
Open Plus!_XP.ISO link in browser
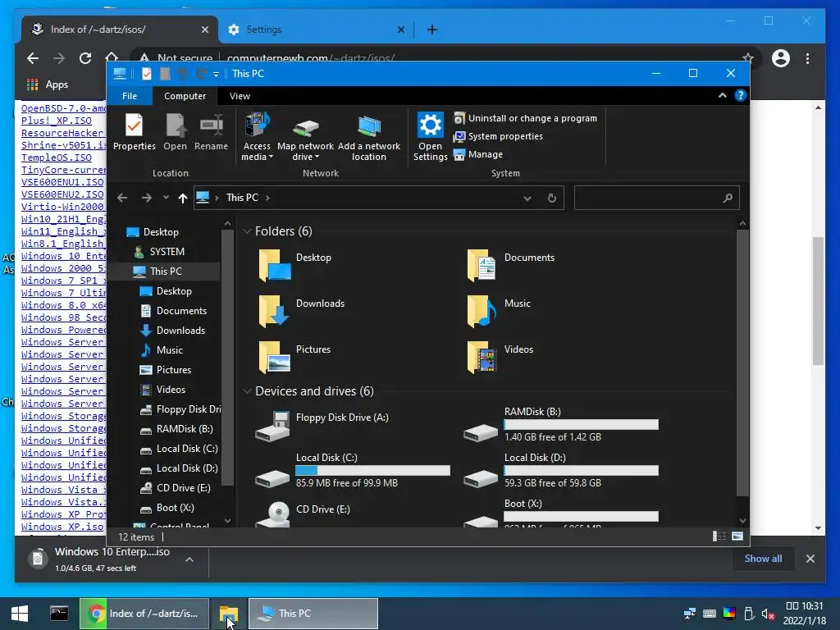57,121
